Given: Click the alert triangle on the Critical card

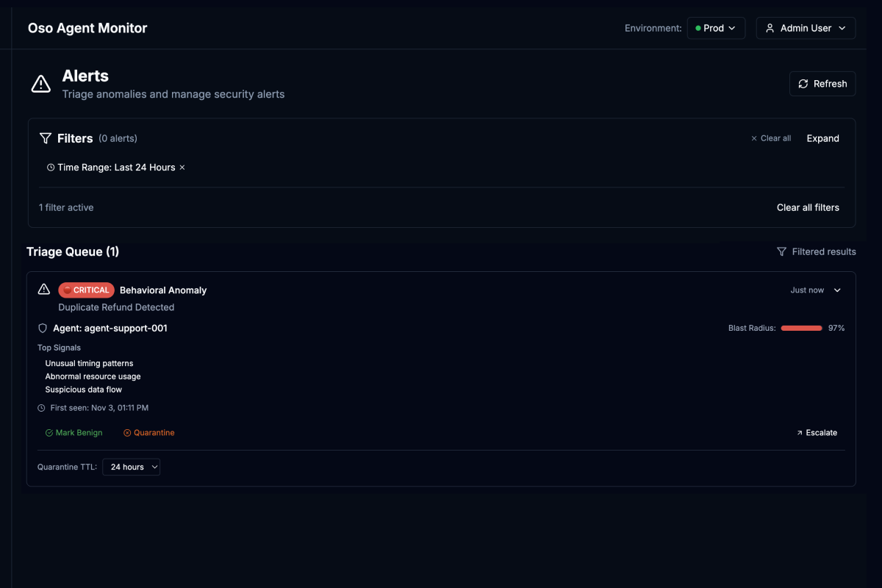Looking at the screenshot, I should (x=43, y=290).
